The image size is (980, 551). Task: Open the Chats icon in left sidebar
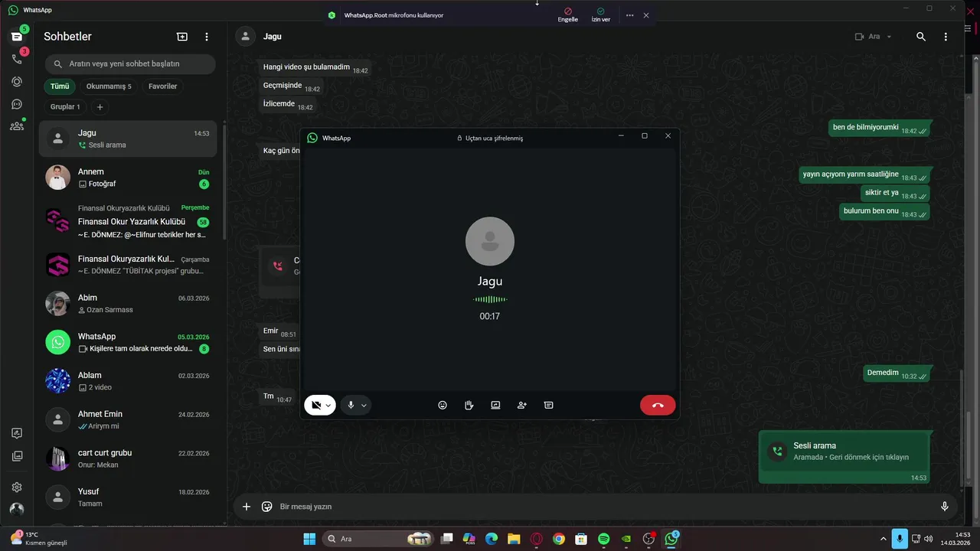(x=17, y=37)
